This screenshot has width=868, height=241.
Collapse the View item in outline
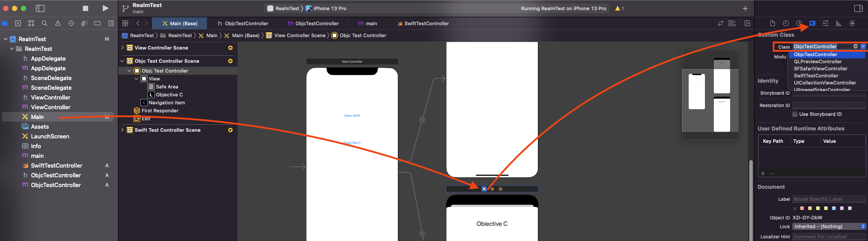click(136, 79)
